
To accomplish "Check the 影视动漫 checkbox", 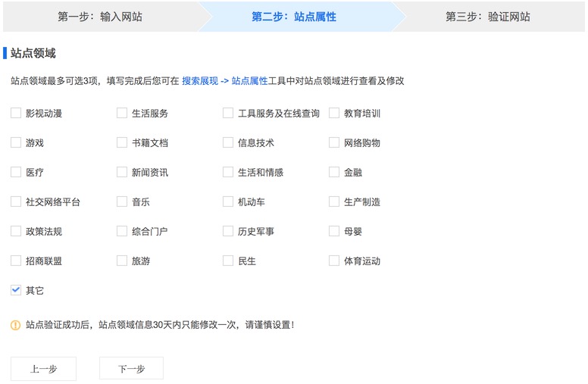I will [x=16, y=114].
